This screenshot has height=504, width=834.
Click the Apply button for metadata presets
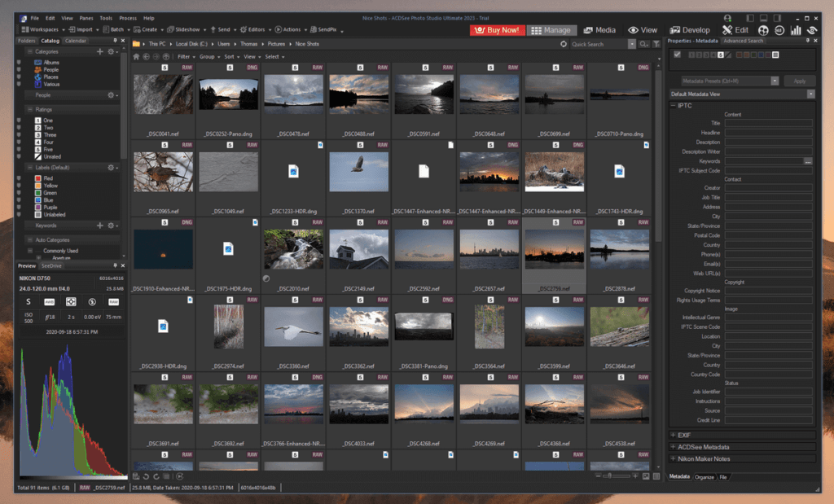click(799, 81)
